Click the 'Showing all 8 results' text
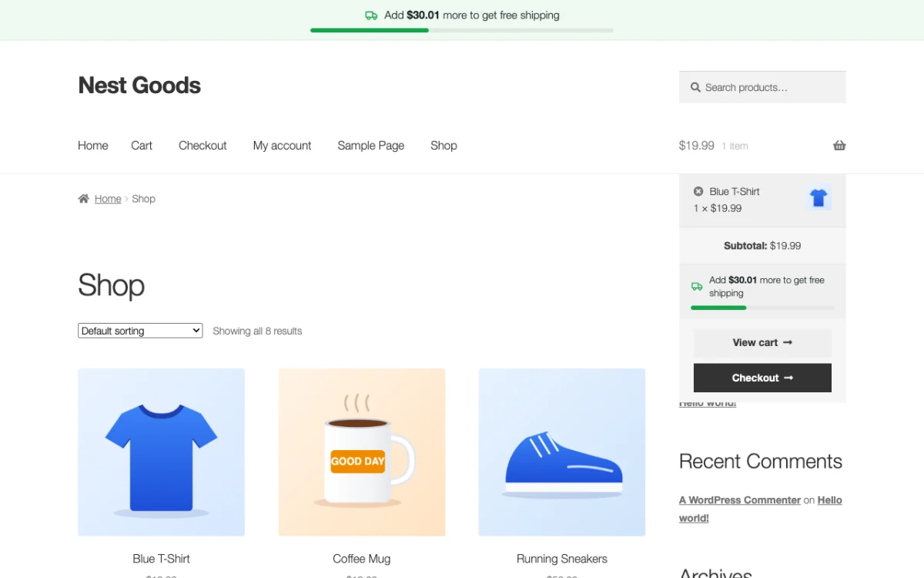 [x=257, y=331]
